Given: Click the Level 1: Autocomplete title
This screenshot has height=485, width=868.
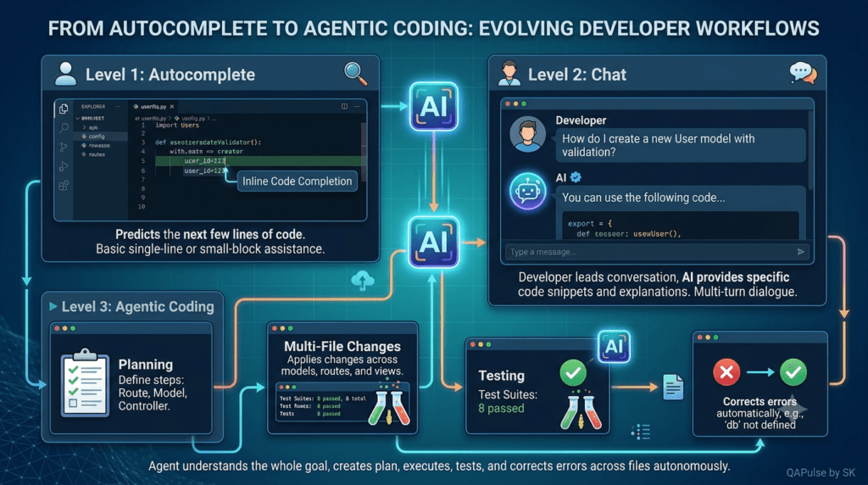Looking at the screenshot, I should click(x=170, y=75).
